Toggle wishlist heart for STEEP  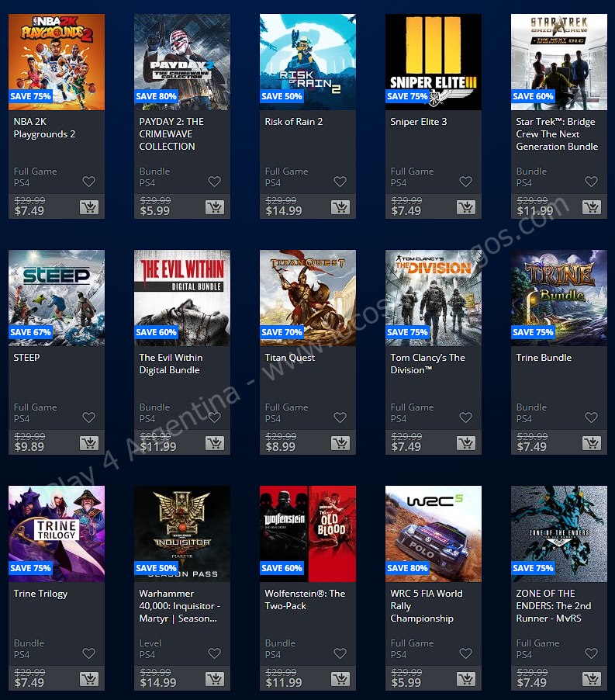[x=88, y=418]
